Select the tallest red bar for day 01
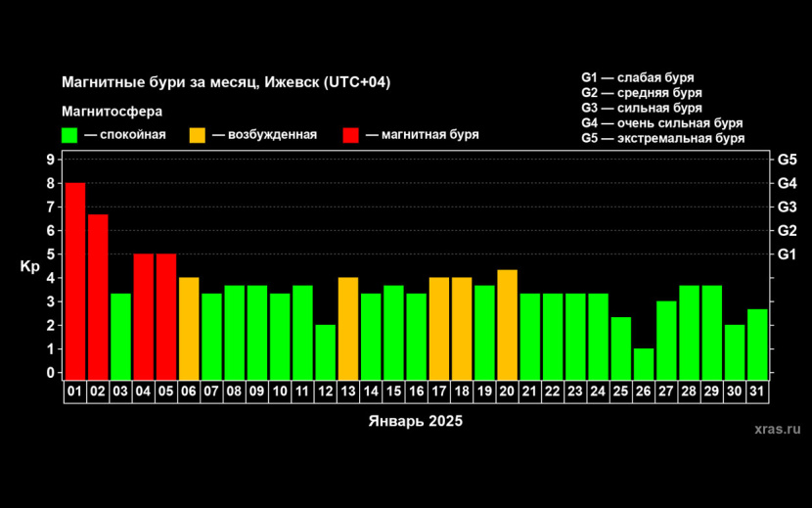Screen dimensions: 812x508 [75, 280]
